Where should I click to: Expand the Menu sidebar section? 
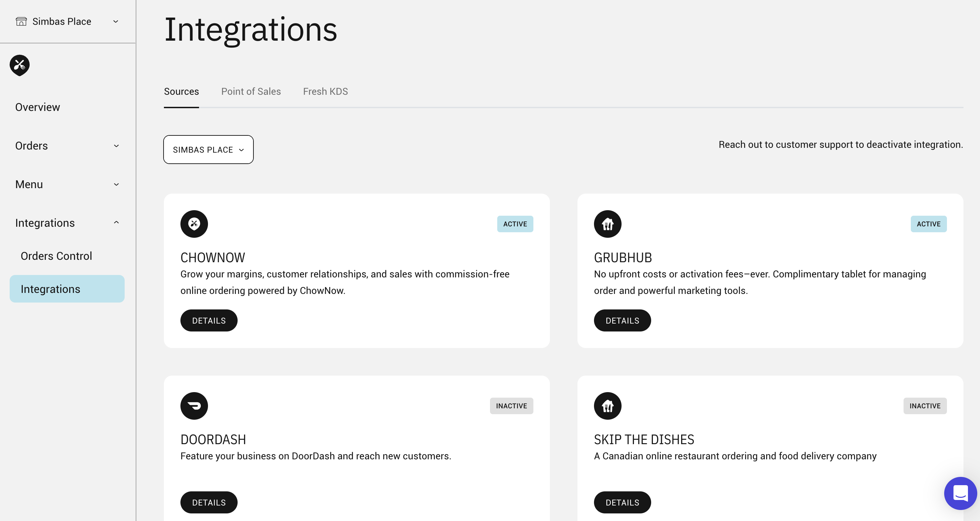[116, 184]
